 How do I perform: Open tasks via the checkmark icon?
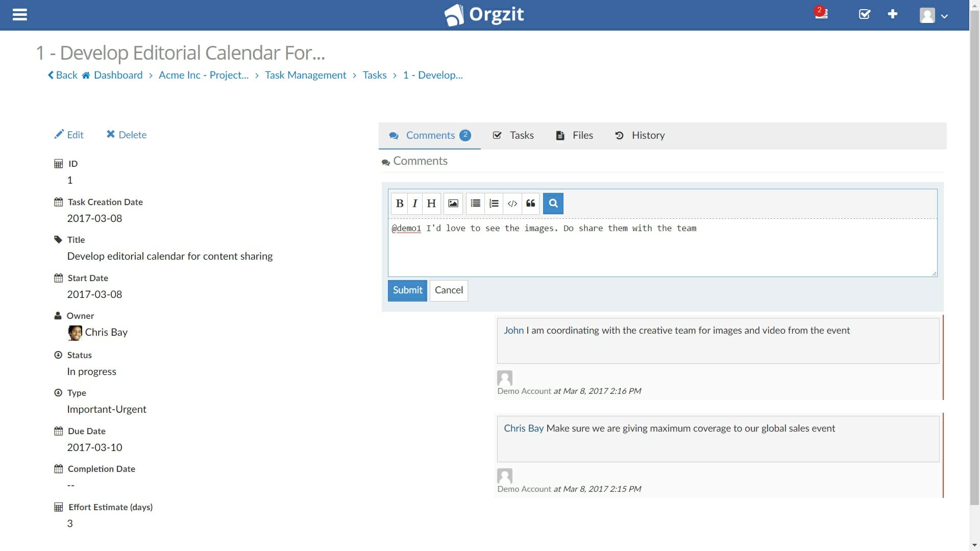(864, 15)
